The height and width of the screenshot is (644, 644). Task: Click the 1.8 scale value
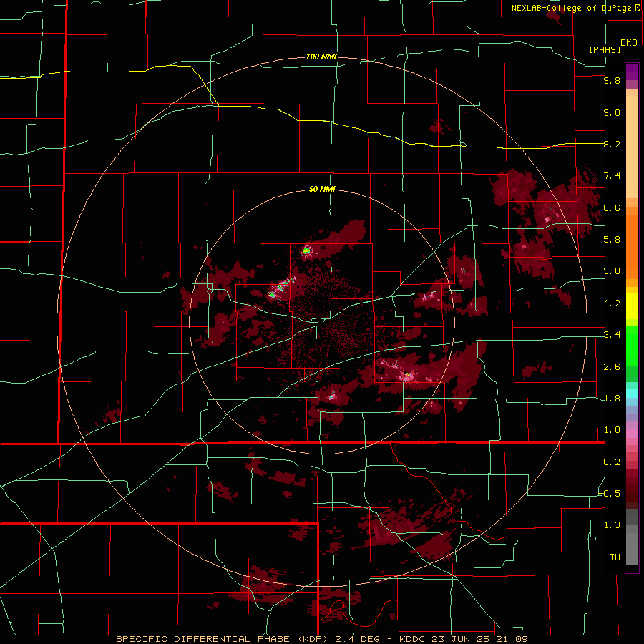coord(612,399)
